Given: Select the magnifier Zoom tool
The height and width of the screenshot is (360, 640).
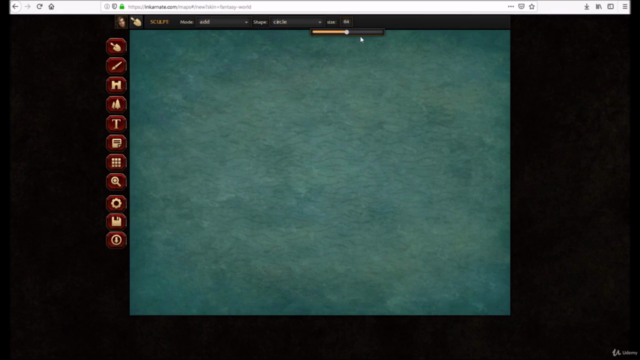Looking at the screenshot, I should coord(116,182).
